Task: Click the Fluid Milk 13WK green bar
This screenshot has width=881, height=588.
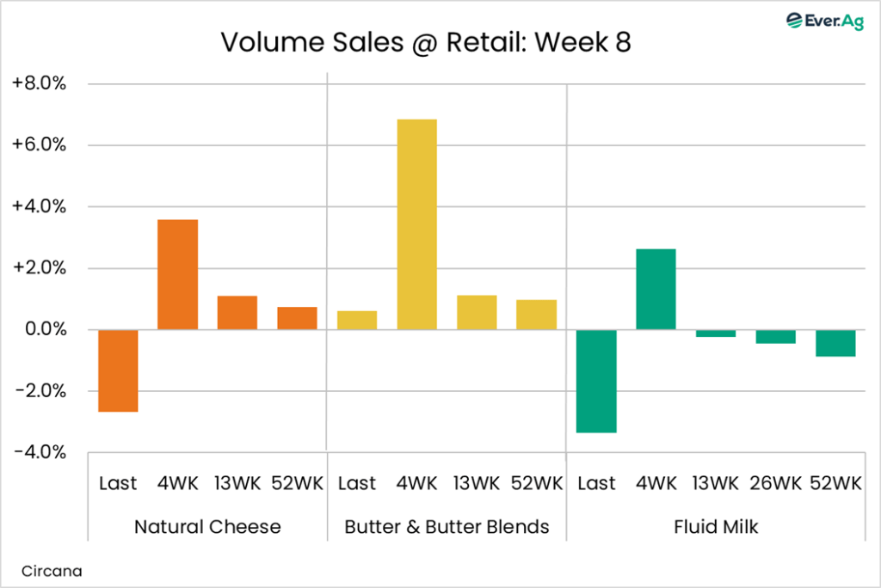Action: click(716, 334)
